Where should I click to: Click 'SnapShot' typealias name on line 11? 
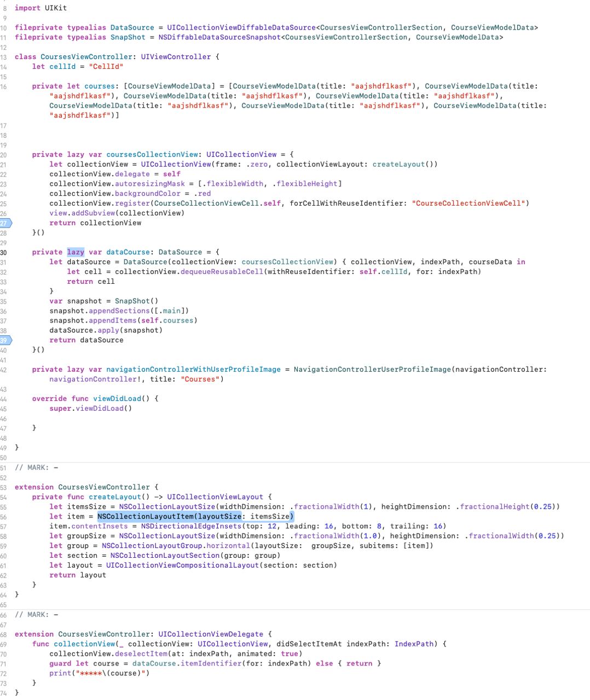(x=128, y=37)
